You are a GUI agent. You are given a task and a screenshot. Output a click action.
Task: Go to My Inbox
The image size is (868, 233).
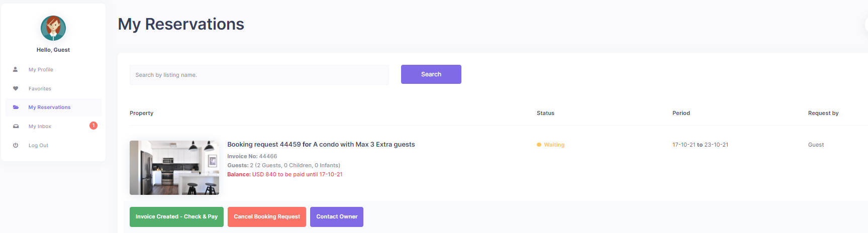tap(40, 127)
